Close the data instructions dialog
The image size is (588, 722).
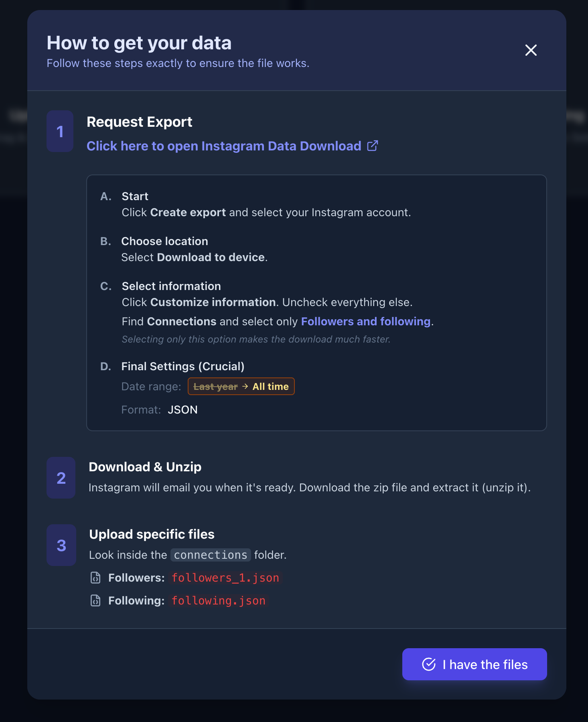click(x=531, y=50)
